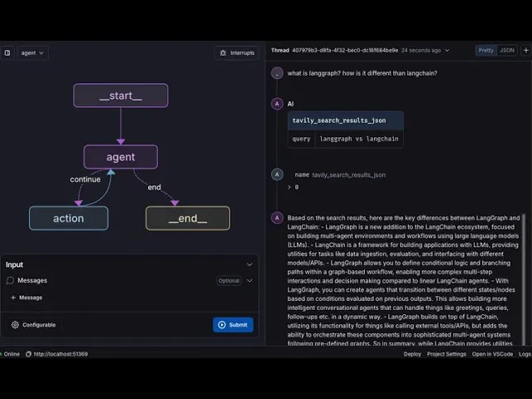The image size is (532, 399).
Task: Click the Optional badge on Messages
Action: 229,281
